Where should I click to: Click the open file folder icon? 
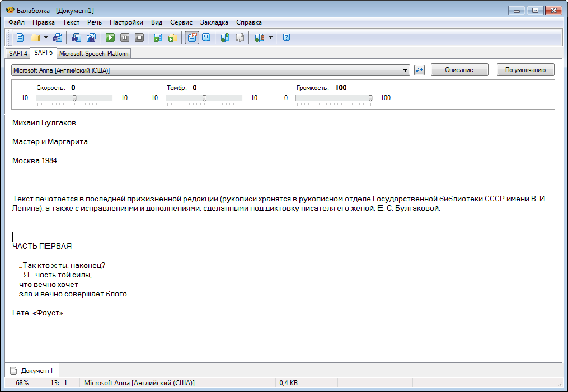click(x=35, y=37)
